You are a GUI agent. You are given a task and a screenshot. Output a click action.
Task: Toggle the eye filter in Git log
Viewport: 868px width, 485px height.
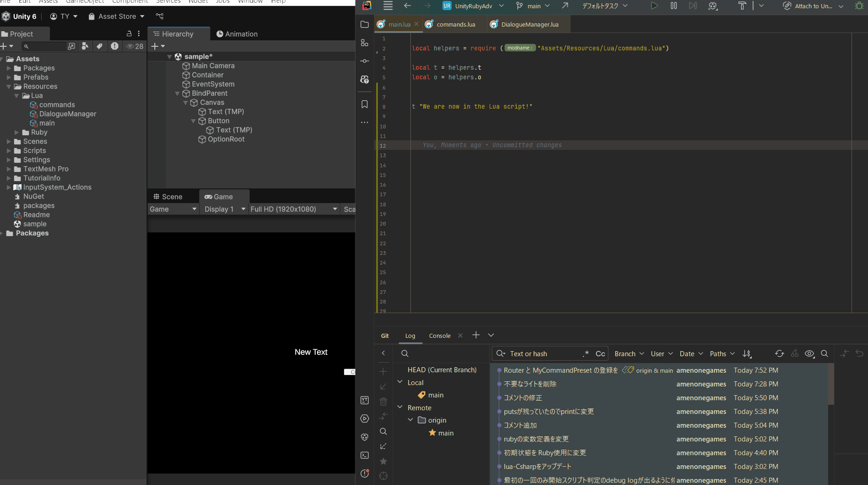click(x=809, y=353)
